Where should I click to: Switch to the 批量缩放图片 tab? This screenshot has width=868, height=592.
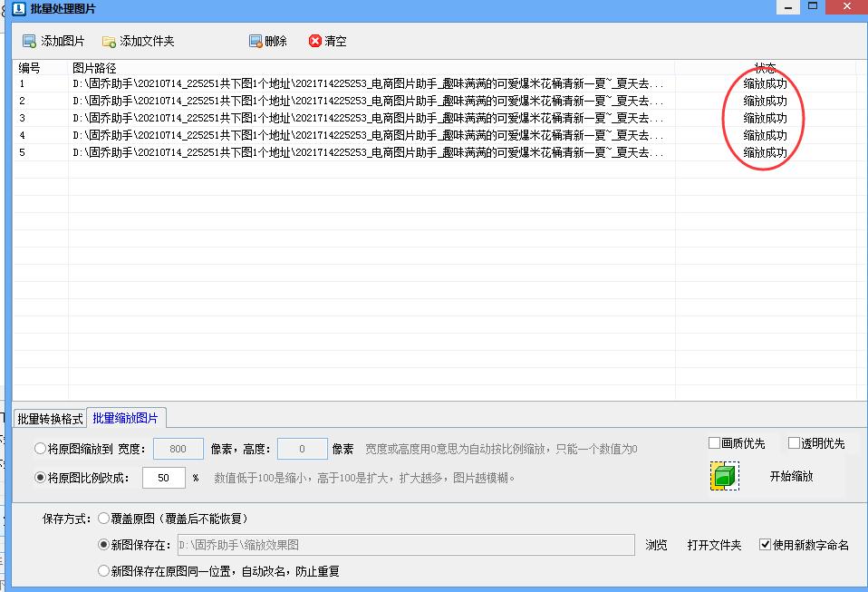tap(126, 417)
